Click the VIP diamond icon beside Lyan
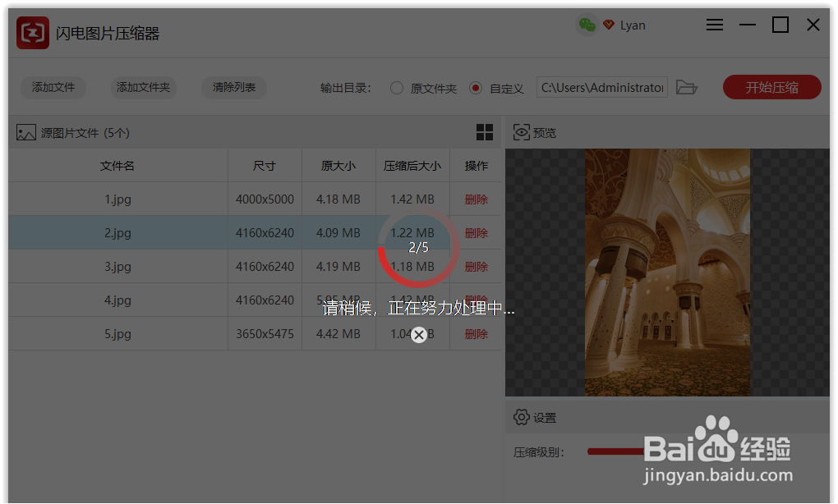Viewport: 838px width, 504px height. point(608,25)
